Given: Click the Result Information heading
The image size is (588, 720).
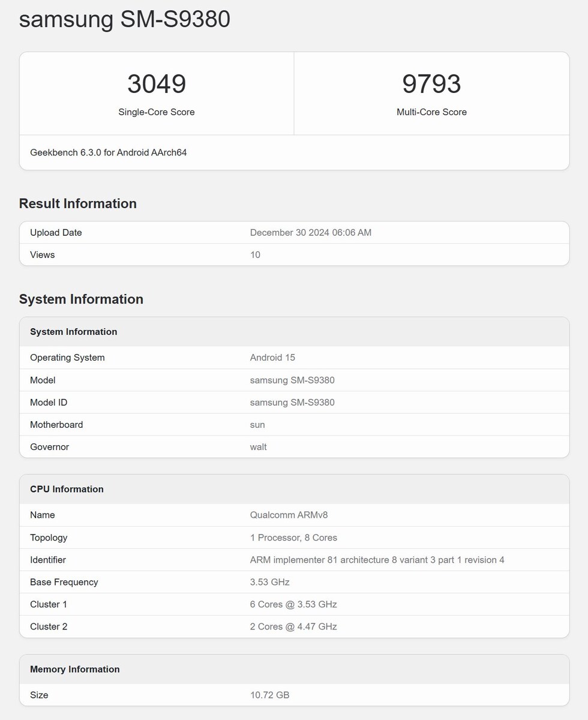Looking at the screenshot, I should (x=77, y=203).
